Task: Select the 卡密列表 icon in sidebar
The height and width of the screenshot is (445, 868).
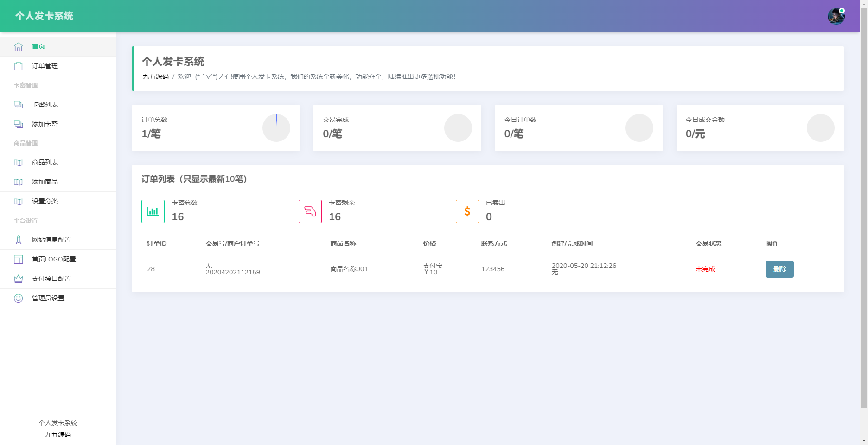Action: click(x=18, y=104)
